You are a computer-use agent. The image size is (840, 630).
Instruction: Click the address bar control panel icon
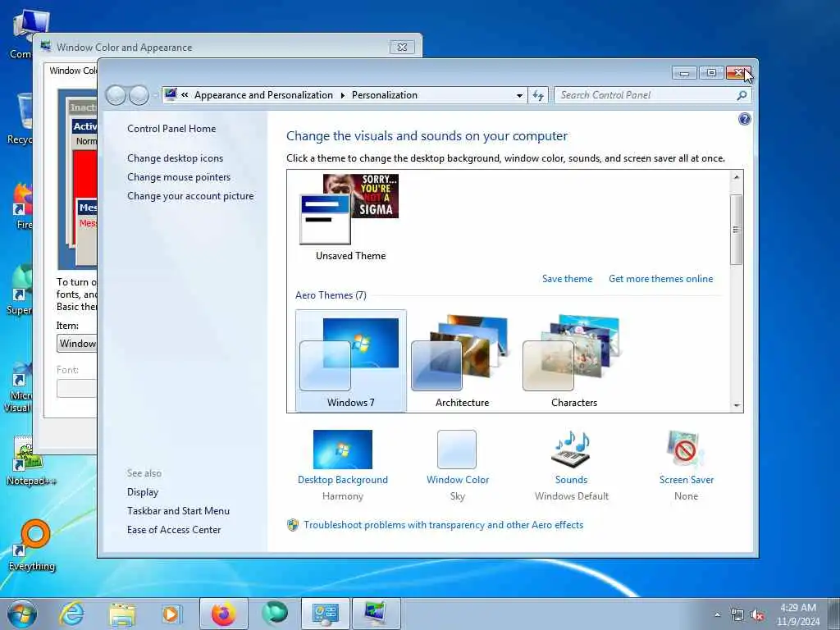tap(171, 95)
